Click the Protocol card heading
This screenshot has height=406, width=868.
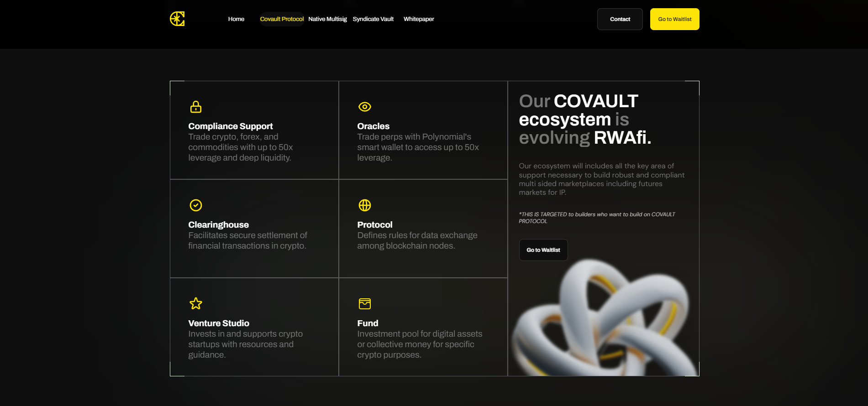coord(375,225)
